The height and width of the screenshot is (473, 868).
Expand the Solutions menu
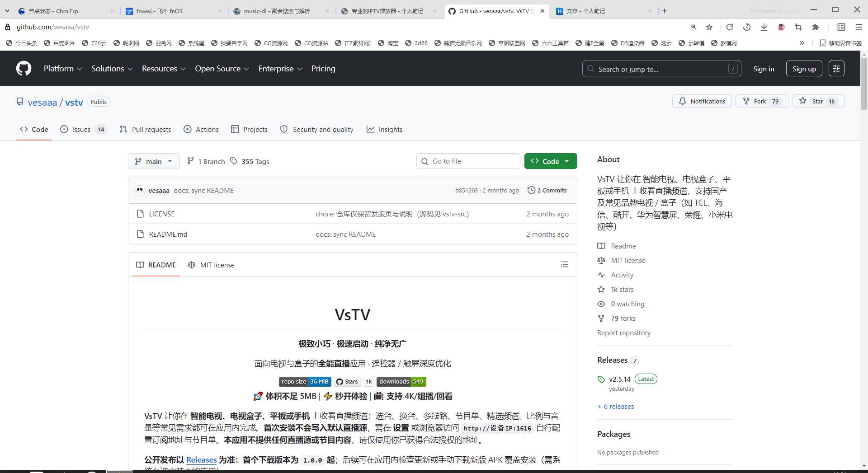(x=112, y=69)
